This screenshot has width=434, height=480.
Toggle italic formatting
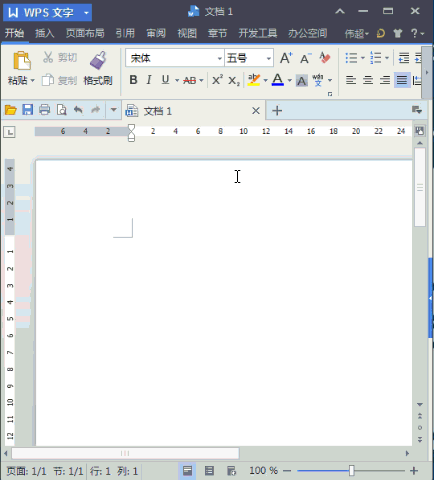tap(149, 80)
